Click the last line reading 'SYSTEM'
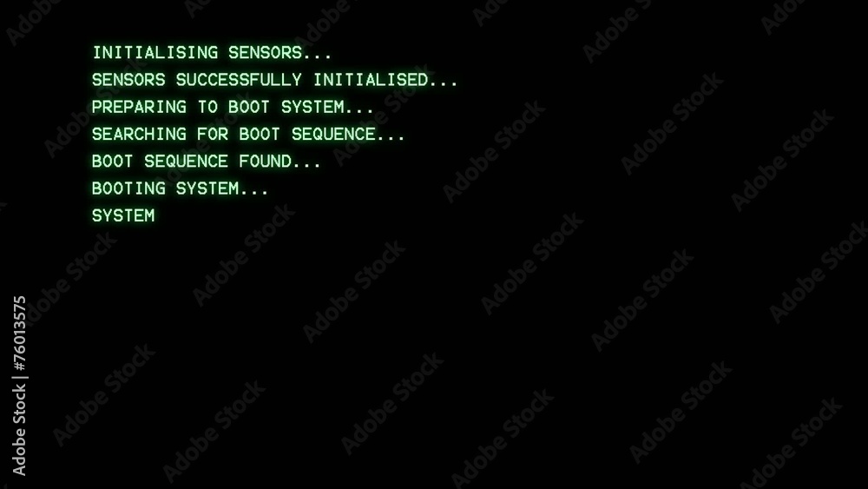This screenshot has height=489, width=868. [x=123, y=215]
